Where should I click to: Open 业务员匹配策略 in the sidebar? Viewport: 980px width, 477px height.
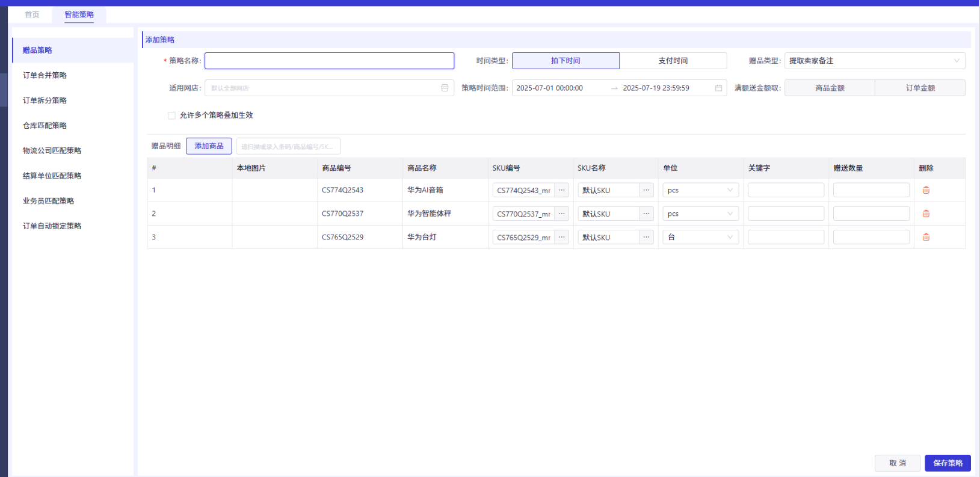[x=73, y=201]
